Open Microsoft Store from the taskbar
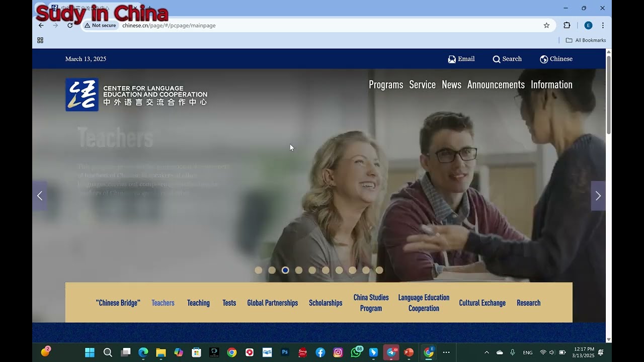Image resolution: width=644 pixels, height=362 pixels. tap(196, 352)
